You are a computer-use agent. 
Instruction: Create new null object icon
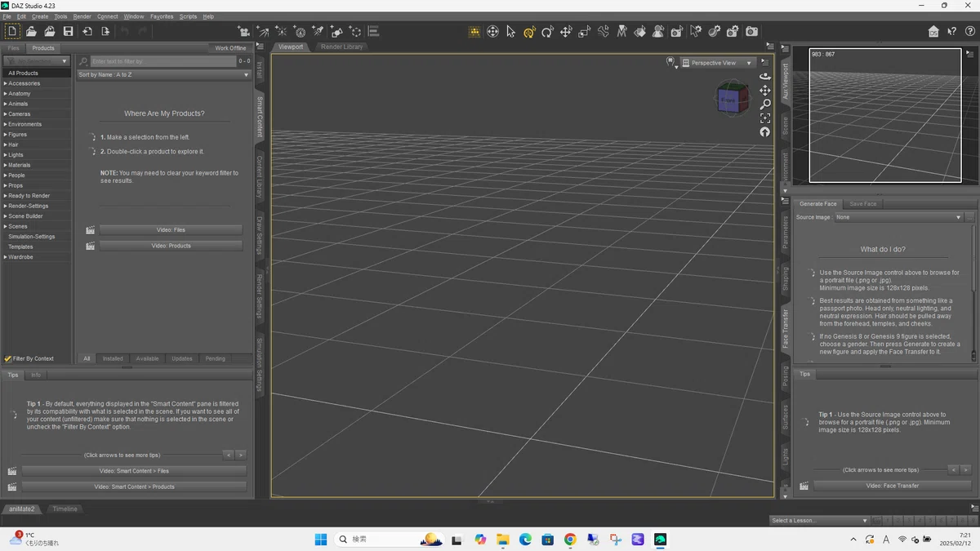click(355, 31)
